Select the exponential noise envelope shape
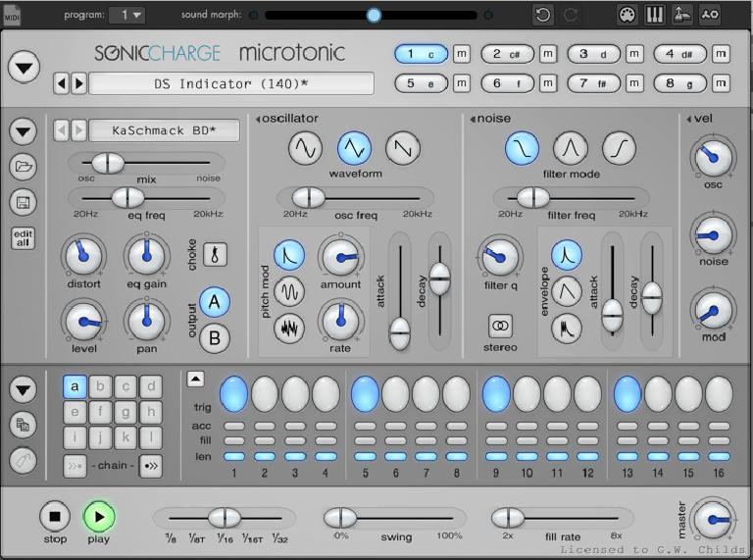The height and width of the screenshot is (560, 753). (567, 255)
